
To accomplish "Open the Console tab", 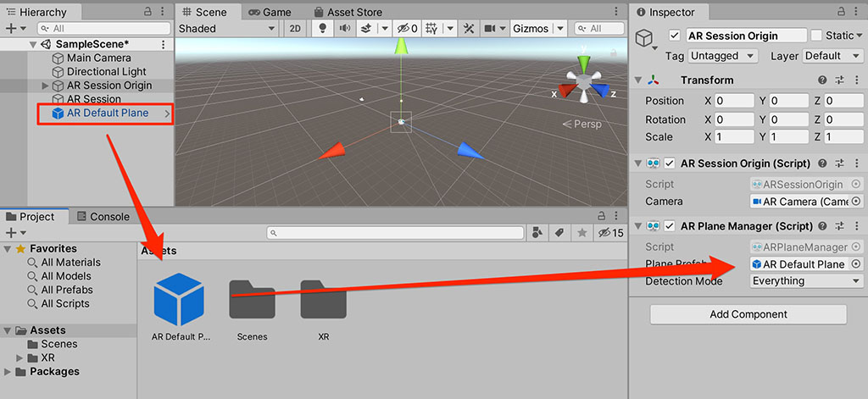I will [x=103, y=216].
